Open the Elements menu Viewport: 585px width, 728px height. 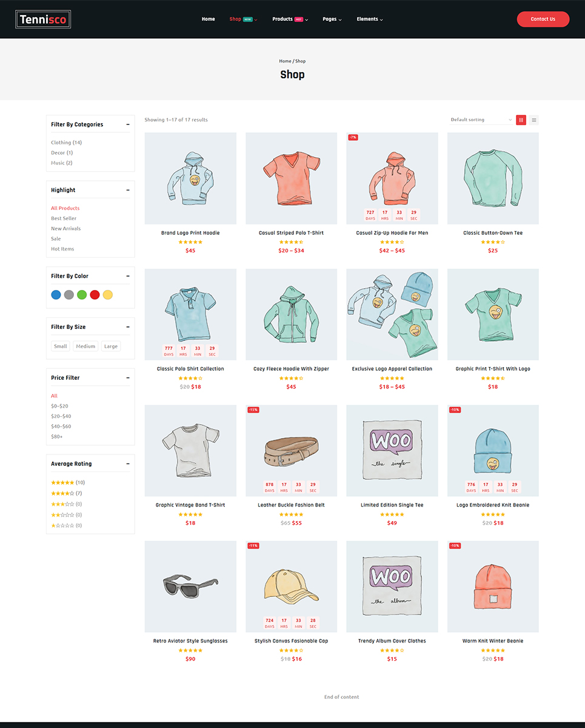(370, 19)
